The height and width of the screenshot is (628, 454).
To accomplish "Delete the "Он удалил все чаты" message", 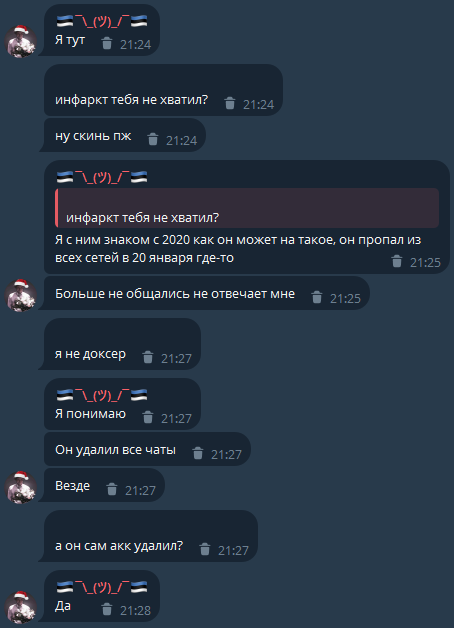I will pos(198,453).
